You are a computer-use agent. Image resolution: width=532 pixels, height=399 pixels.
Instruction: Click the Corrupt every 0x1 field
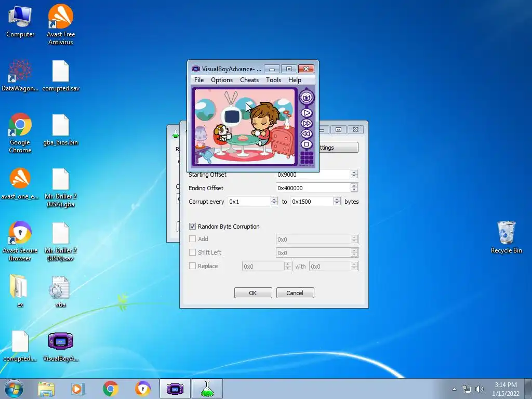[x=249, y=201]
